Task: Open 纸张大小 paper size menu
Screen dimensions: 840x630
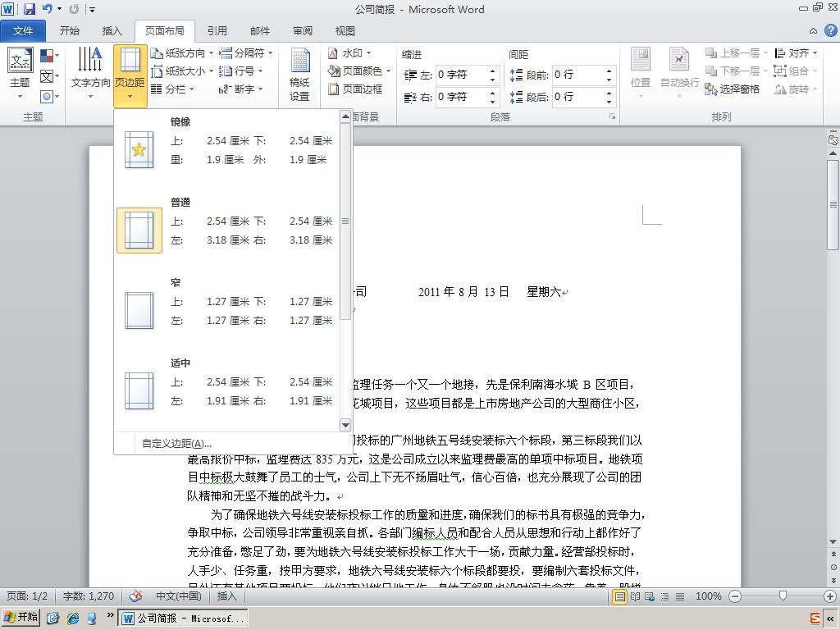Action: pos(181,71)
